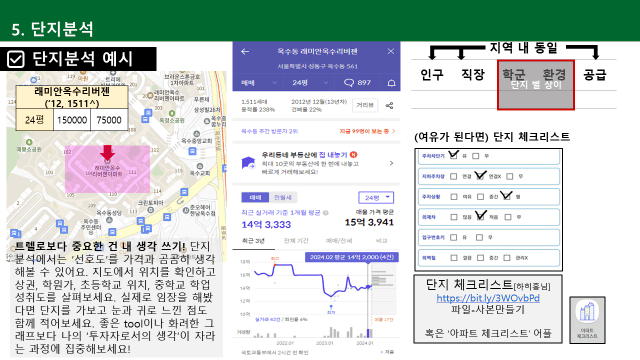The height and width of the screenshot is (360, 640).
Task: Click the 옥수성당 marker on the map
Action: (109, 220)
